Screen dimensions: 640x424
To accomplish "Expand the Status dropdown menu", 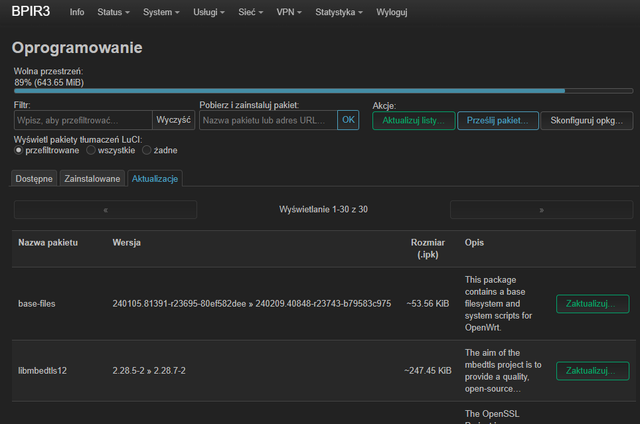I will (113, 12).
